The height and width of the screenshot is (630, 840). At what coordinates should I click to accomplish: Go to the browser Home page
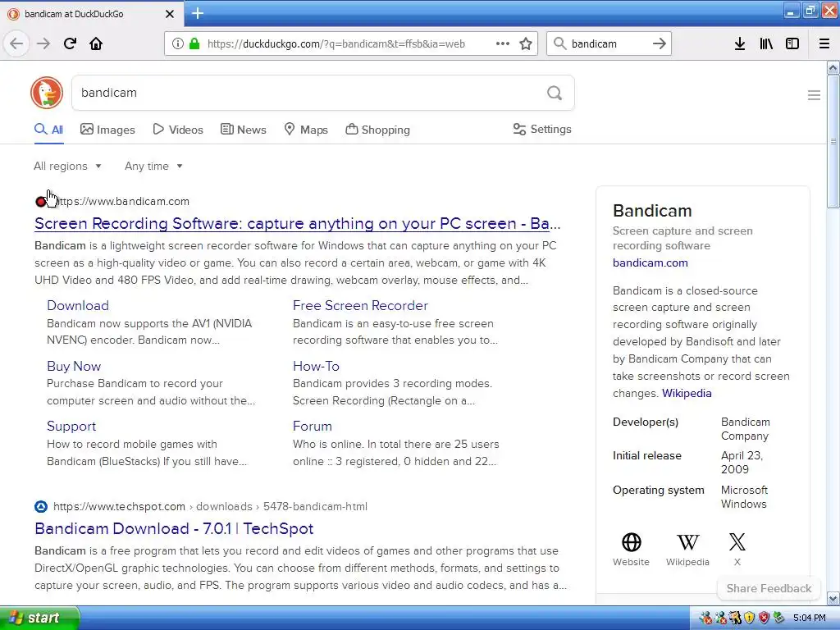[96, 43]
